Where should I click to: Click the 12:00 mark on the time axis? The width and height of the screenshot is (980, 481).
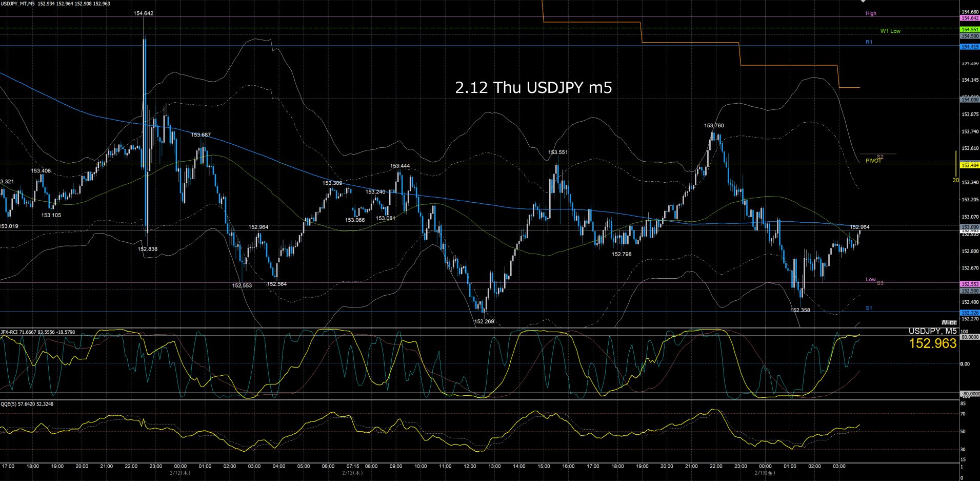coord(470,466)
